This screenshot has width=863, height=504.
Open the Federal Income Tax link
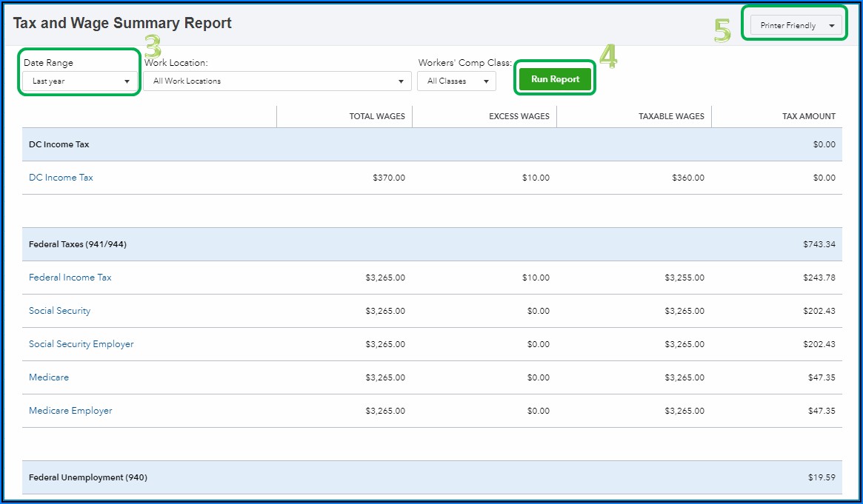coord(70,278)
